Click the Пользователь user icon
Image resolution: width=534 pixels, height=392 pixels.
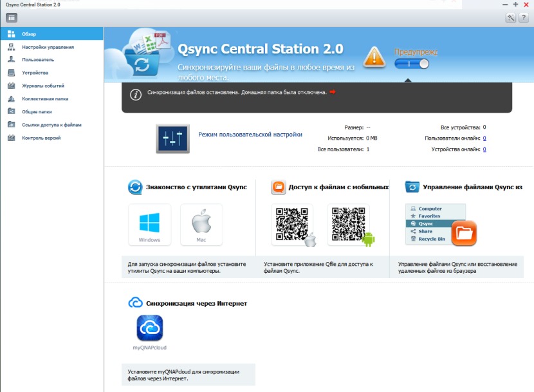point(11,59)
